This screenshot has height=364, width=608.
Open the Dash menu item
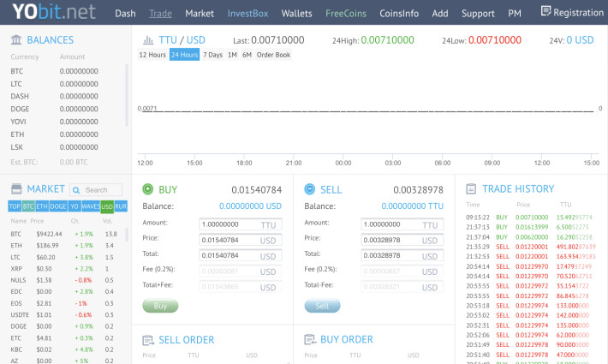click(x=125, y=14)
